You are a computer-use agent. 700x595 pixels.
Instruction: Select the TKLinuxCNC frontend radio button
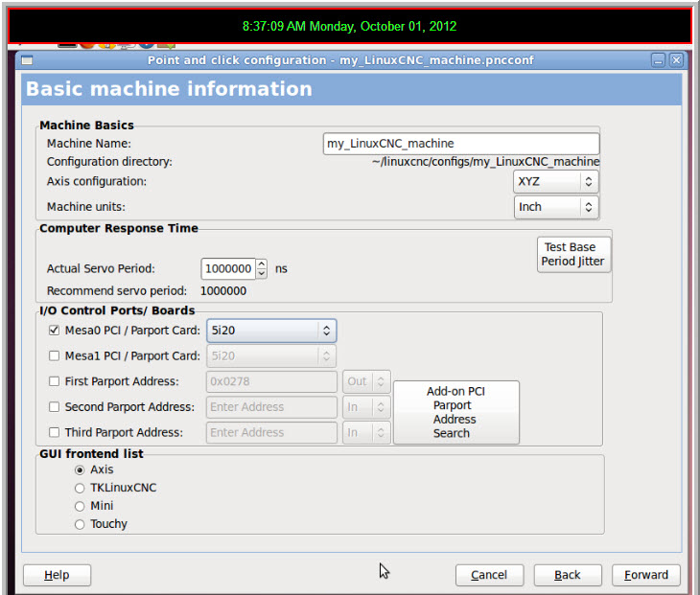(x=80, y=489)
